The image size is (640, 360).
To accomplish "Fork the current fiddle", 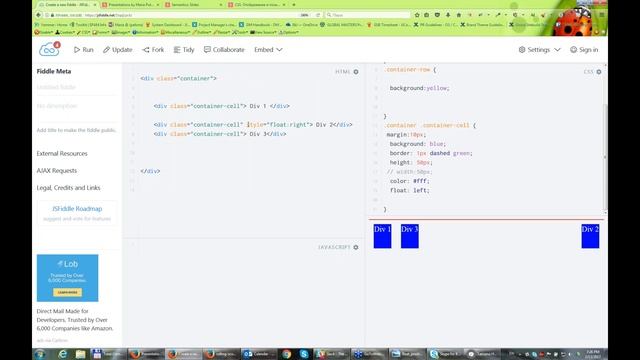I will pos(153,50).
